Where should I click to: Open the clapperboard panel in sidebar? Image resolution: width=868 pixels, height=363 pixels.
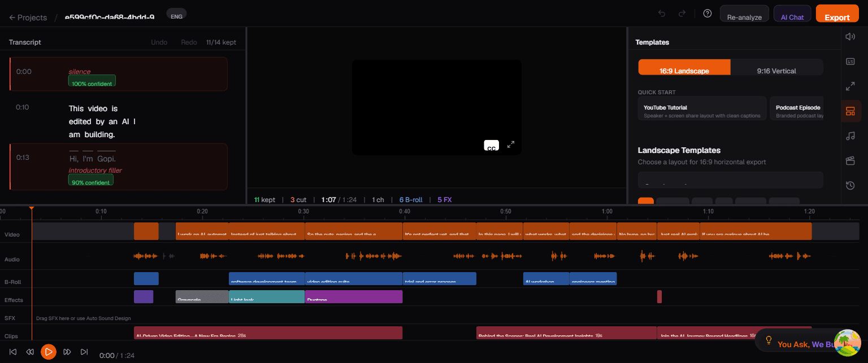(x=850, y=161)
